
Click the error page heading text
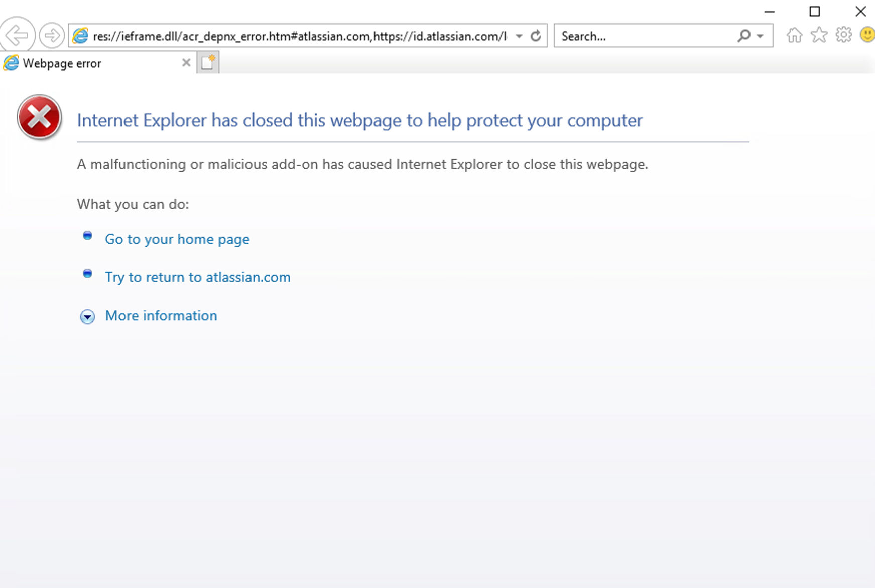tap(359, 120)
